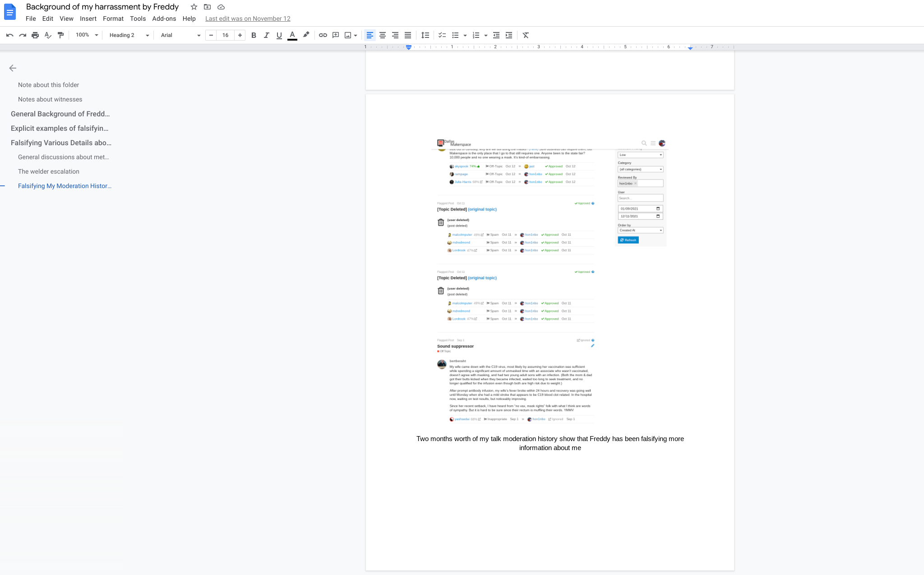924x575 pixels.
Task: Open the Format menu
Action: [x=113, y=18]
